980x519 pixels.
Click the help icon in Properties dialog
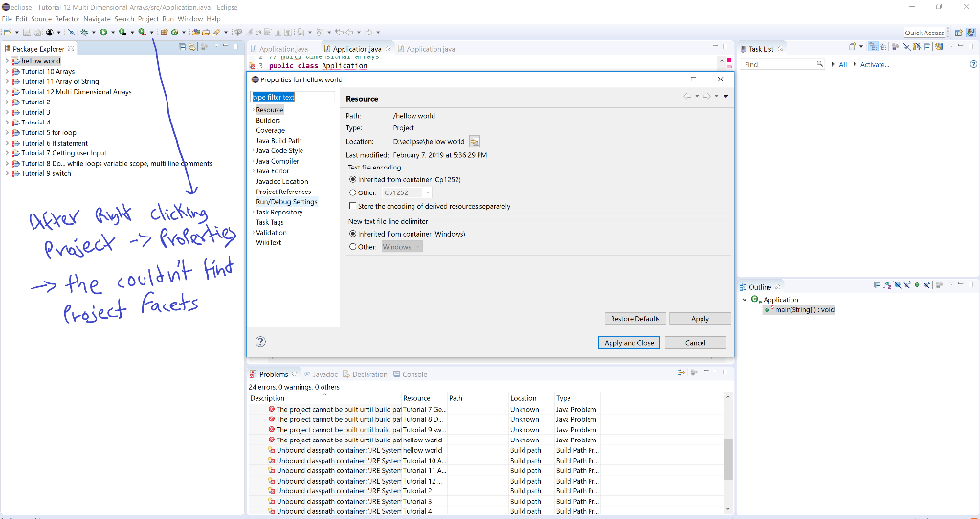pos(260,342)
